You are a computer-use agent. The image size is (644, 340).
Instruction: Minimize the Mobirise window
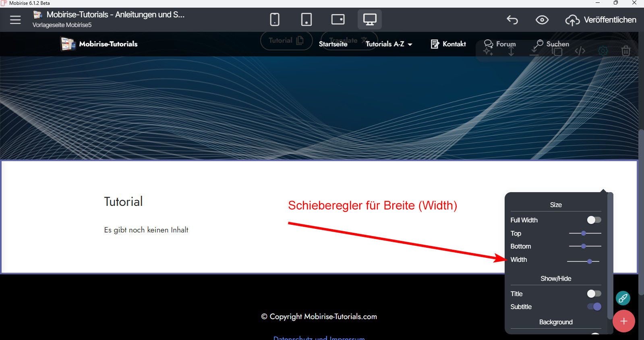click(598, 3)
